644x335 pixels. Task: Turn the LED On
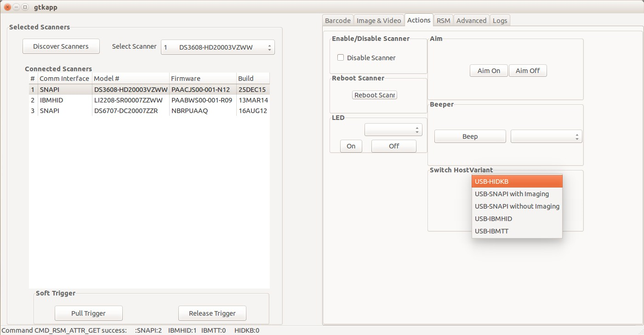tap(351, 146)
